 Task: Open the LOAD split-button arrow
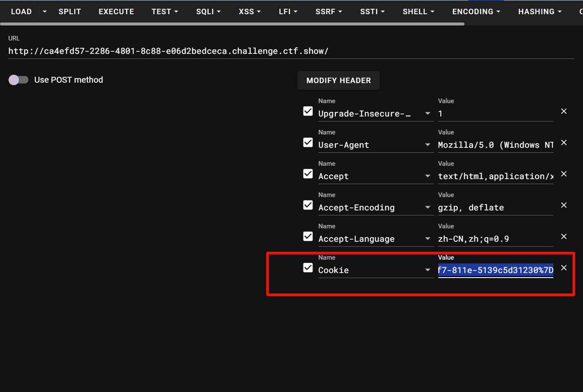[x=45, y=12]
